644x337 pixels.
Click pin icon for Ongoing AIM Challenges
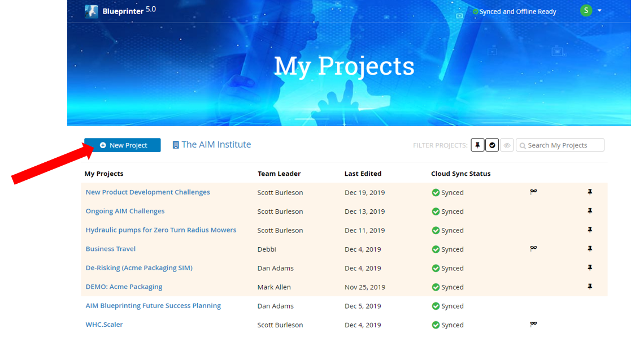[x=590, y=211]
